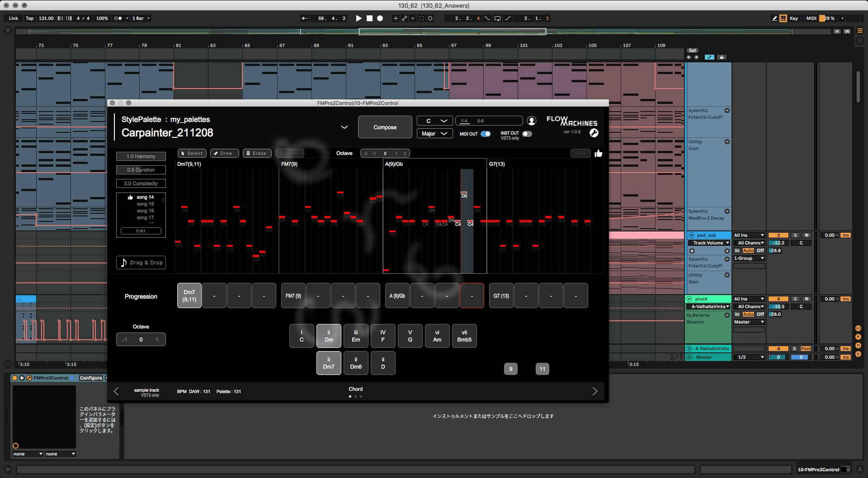Open MIDI map mode

[x=811, y=19]
